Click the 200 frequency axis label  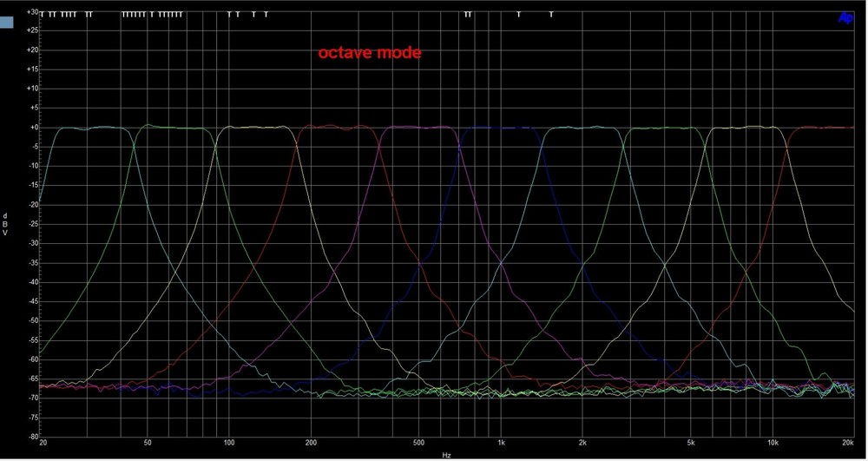[311, 444]
